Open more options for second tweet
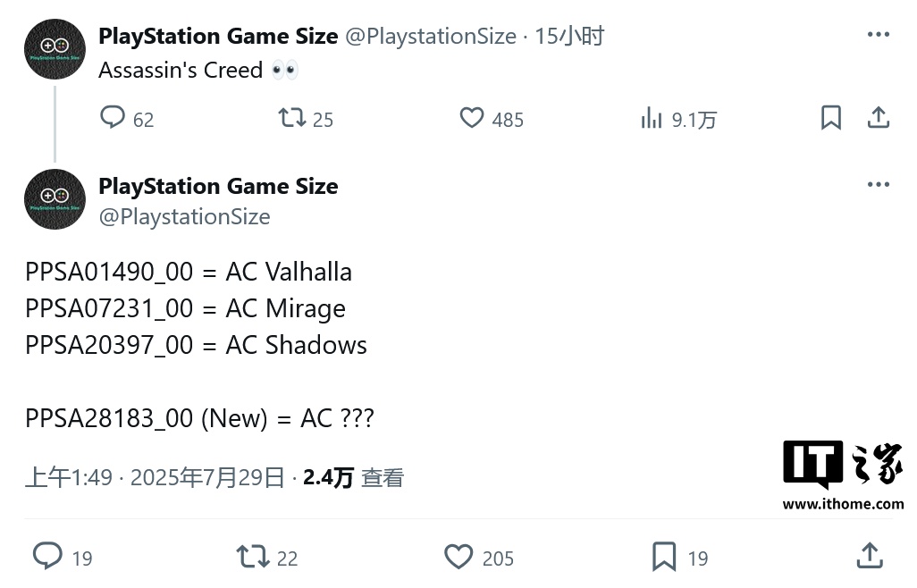 coord(878,185)
